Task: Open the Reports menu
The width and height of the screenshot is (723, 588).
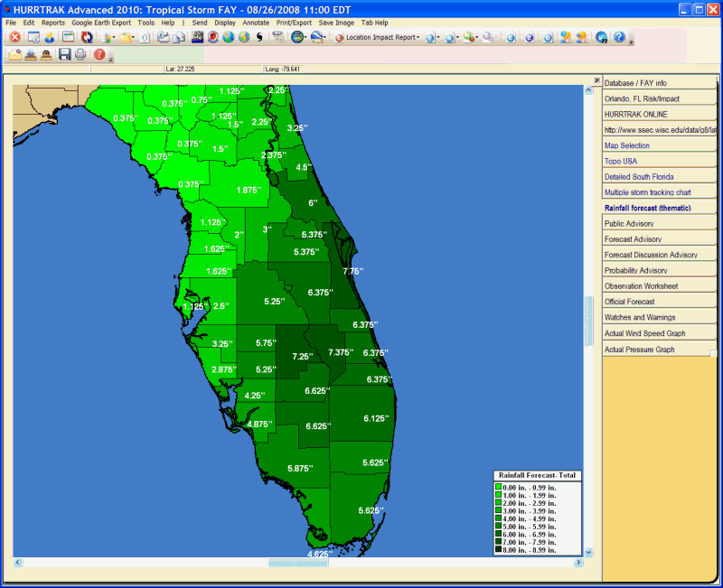Action: (53, 22)
